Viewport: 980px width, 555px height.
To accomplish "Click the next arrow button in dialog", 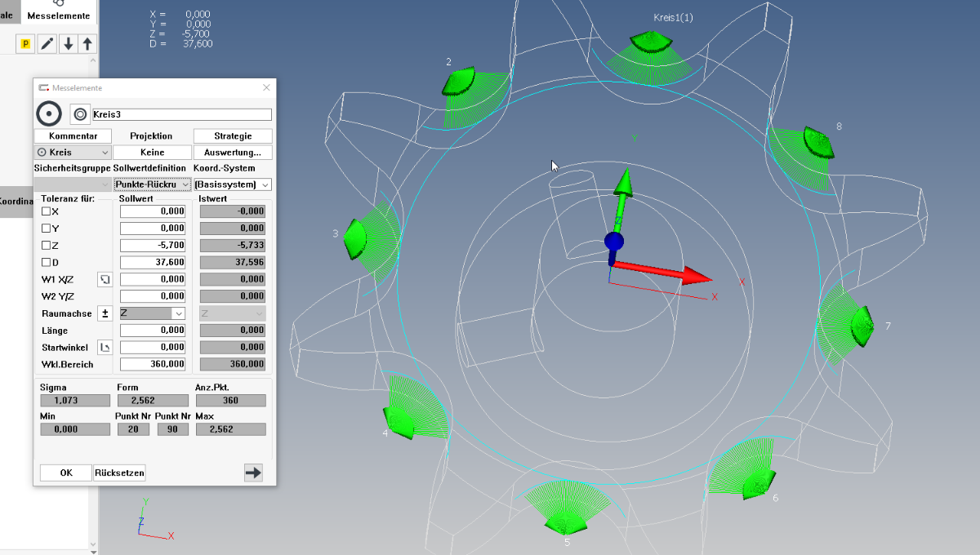I will 253,473.
